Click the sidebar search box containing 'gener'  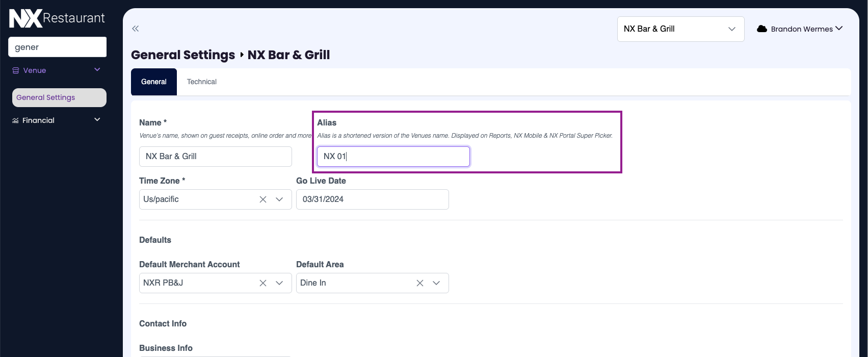57,47
